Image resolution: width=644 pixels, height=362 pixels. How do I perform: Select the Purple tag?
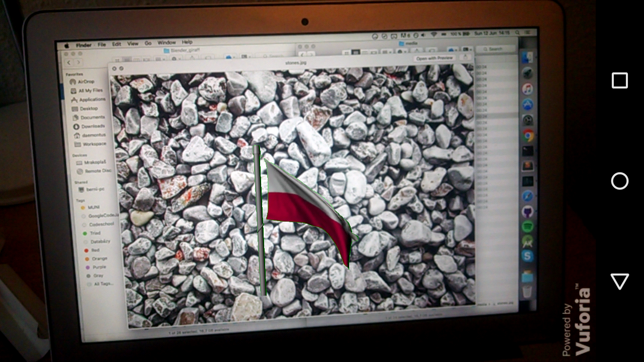(x=96, y=267)
